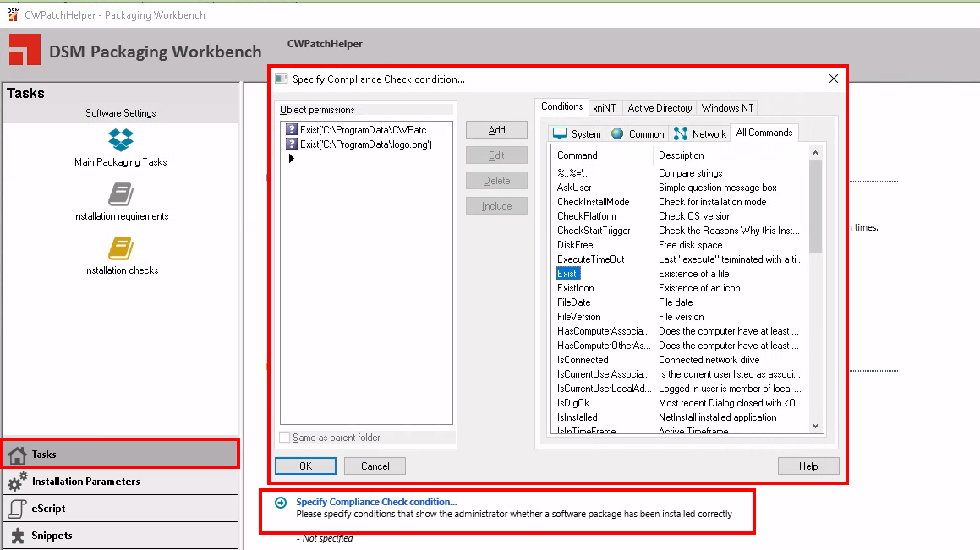Click the command list scrollbar thumb

point(815,206)
